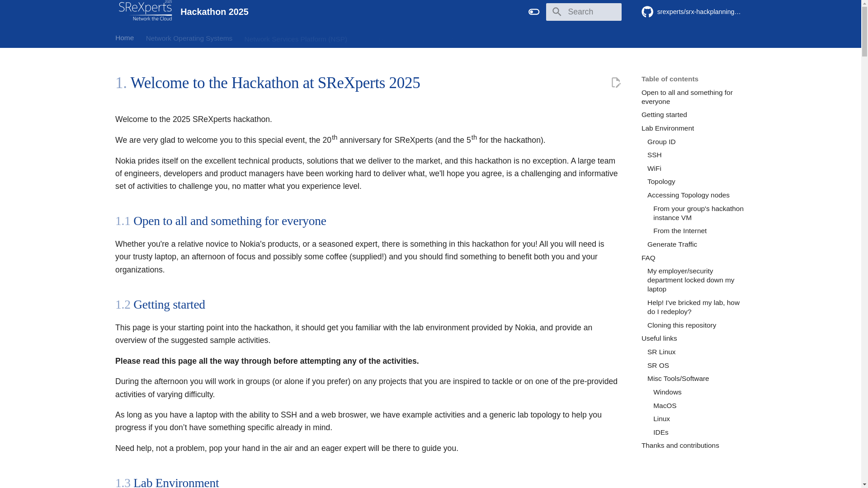Click the 1.2 Getting started heading
Image resolution: width=868 pixels, height=488 pixels.
(160, 305)
